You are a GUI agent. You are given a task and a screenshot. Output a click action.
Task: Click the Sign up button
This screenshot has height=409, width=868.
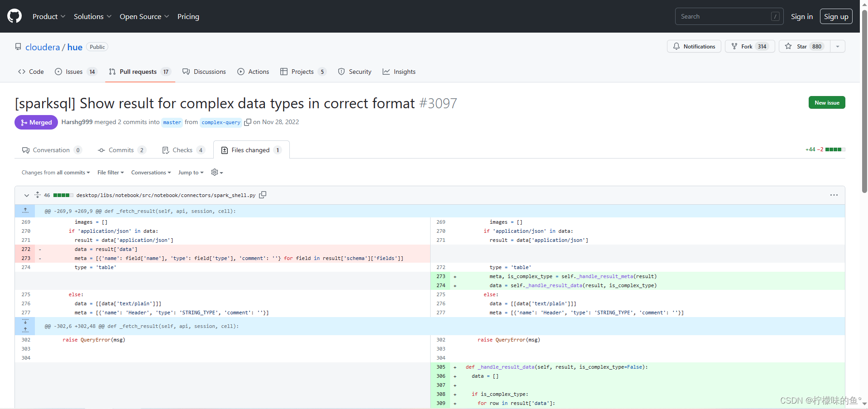coord(836,16)
